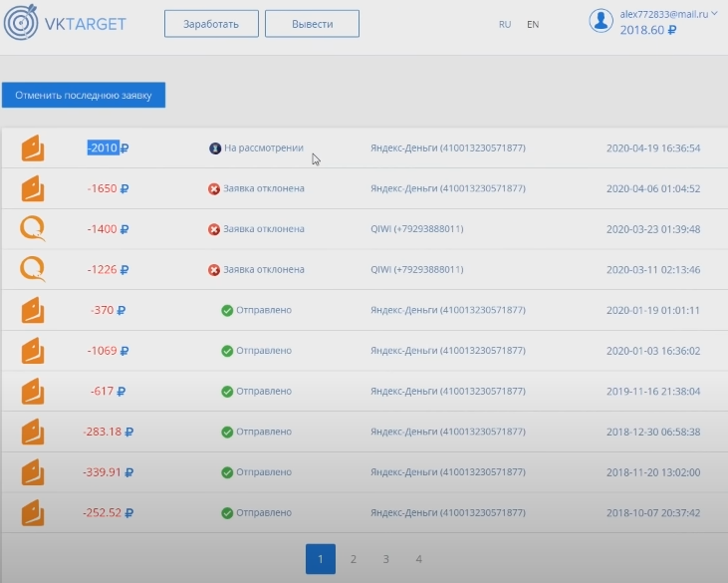Click the amount -283.18 ₽
This screenshot has width=728, height=583.
coord(109,432)
